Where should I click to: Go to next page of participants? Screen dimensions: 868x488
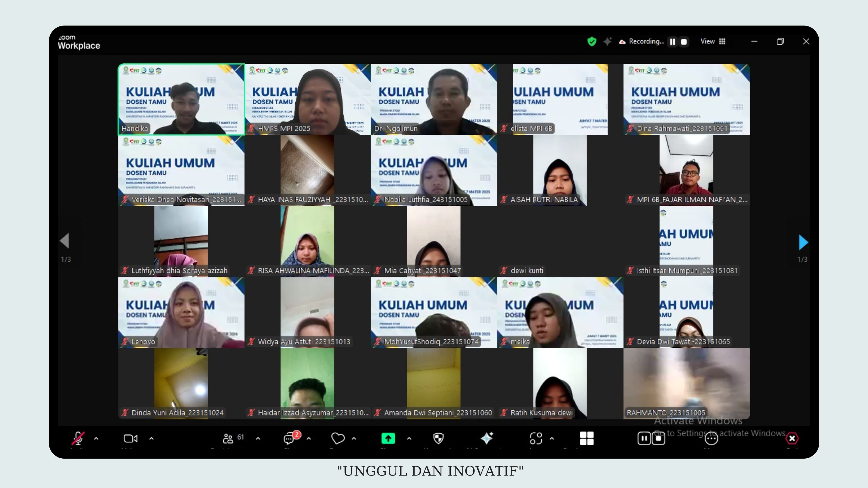[x=803, y=242]
